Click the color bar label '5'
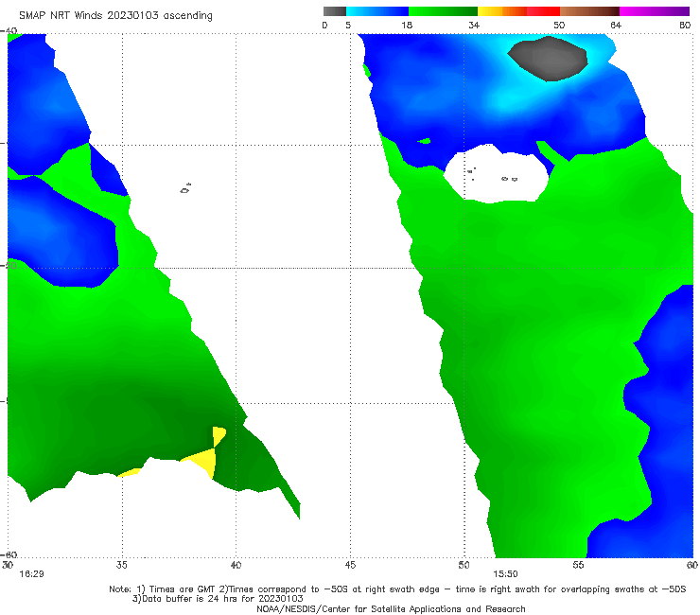This screenshot has width=700, height=615. pyautogui.click(x=348, y=25)
